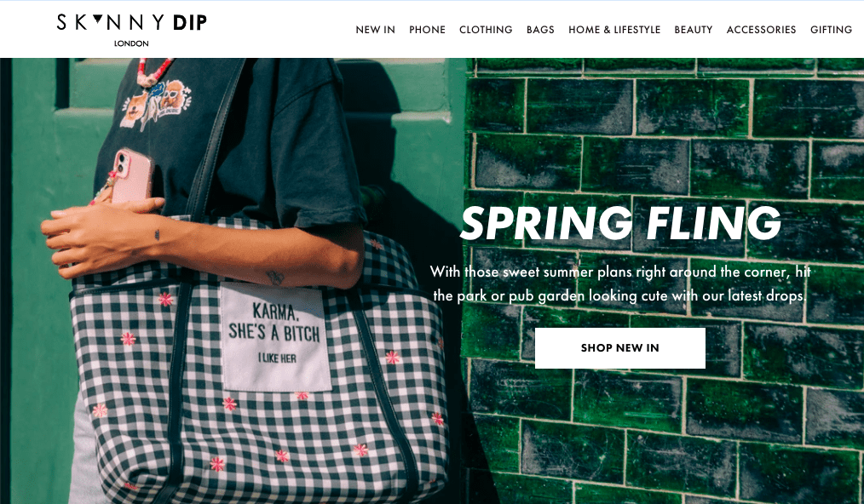The height and width of the screenshot is (504, 864).
Task: Open the GIFTING menu item
Action: (831, 30)
